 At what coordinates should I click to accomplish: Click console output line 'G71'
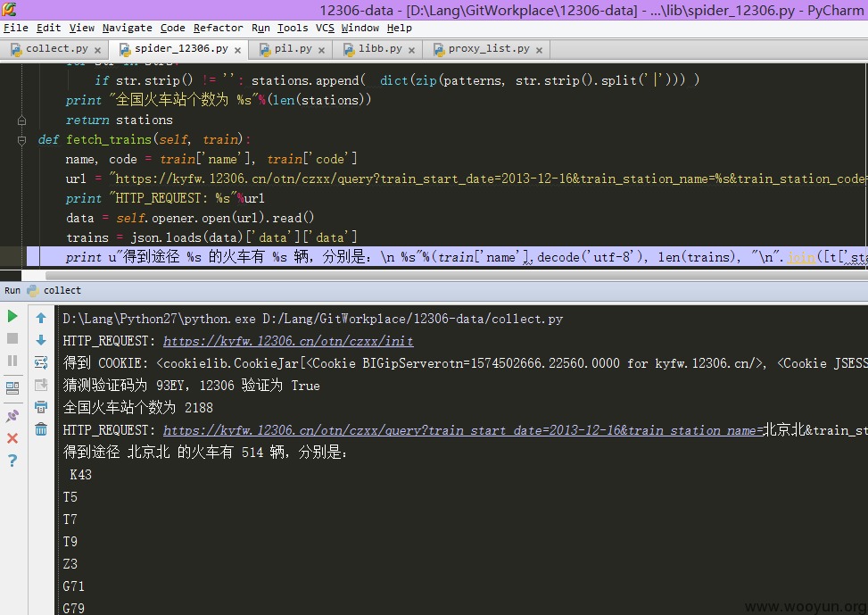click(x=74, y=586)
